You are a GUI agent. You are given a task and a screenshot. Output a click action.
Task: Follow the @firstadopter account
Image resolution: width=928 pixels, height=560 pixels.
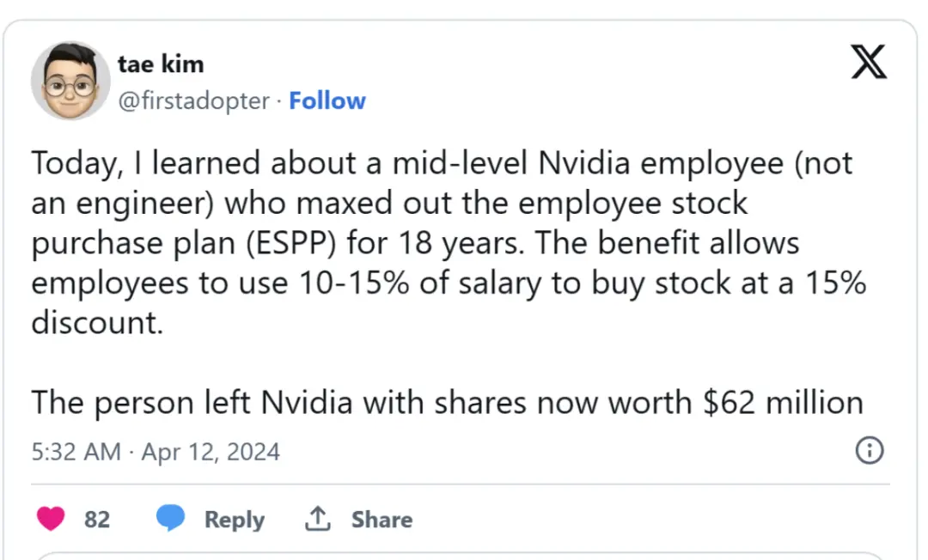click(x=327, y=100)
